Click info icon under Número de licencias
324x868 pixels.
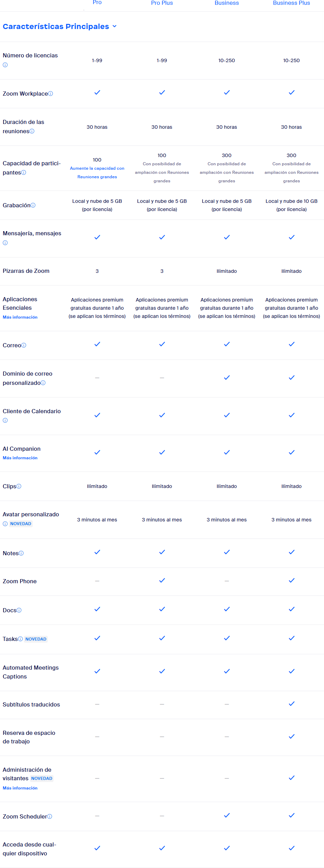click(5, 65)
